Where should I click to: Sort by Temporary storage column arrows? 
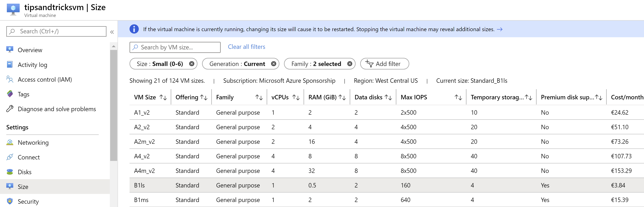[528, 97]
